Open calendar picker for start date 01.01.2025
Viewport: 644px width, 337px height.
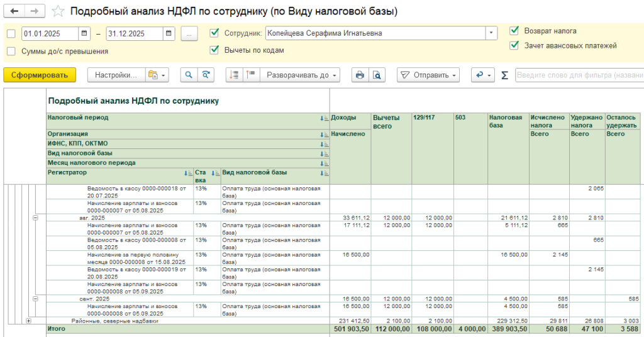pyautogui.click(x=84, y=33)
